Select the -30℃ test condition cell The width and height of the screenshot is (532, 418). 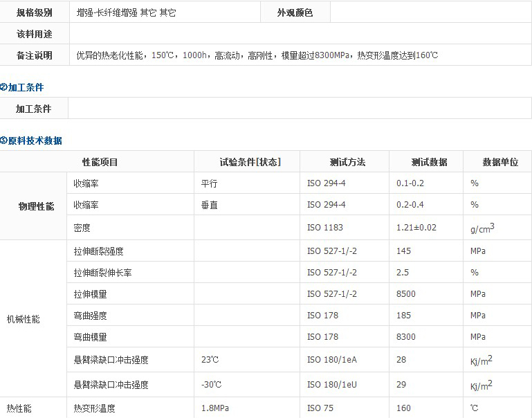211,385
